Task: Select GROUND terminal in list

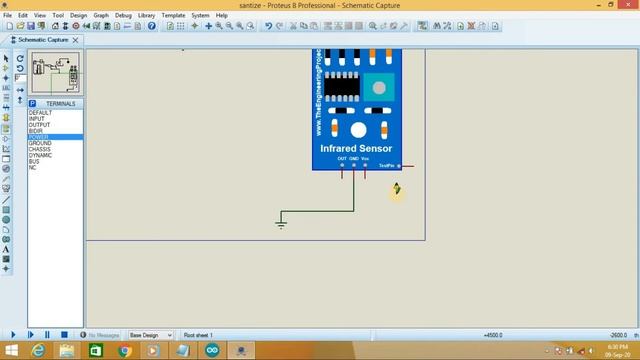Action: point(56,143)
